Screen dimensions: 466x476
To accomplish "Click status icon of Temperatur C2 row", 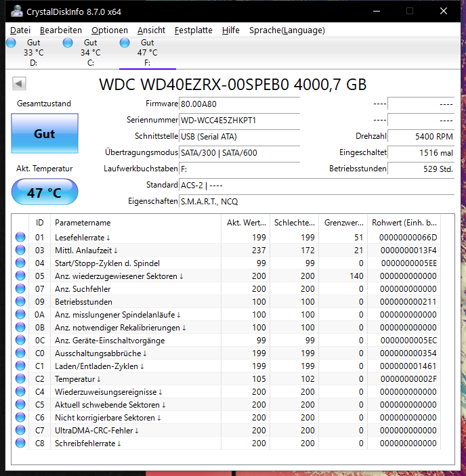I will (x=20, y=378).
